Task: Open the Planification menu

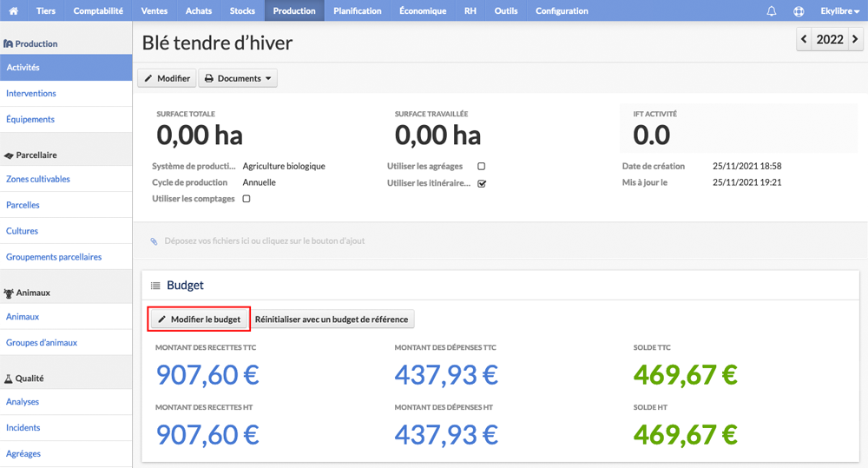Action: (357, 10)
